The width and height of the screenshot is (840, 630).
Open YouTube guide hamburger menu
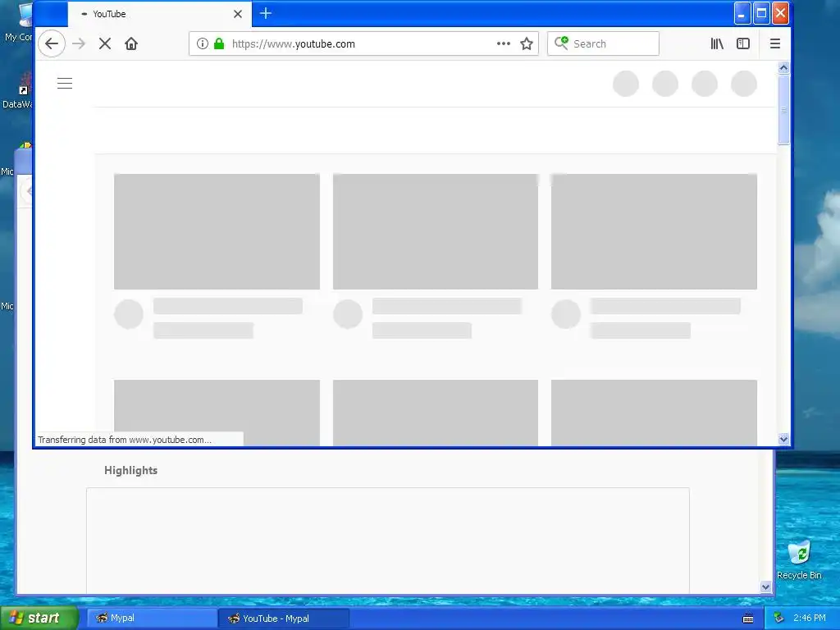pyautogui.click(x=65, y=83)
